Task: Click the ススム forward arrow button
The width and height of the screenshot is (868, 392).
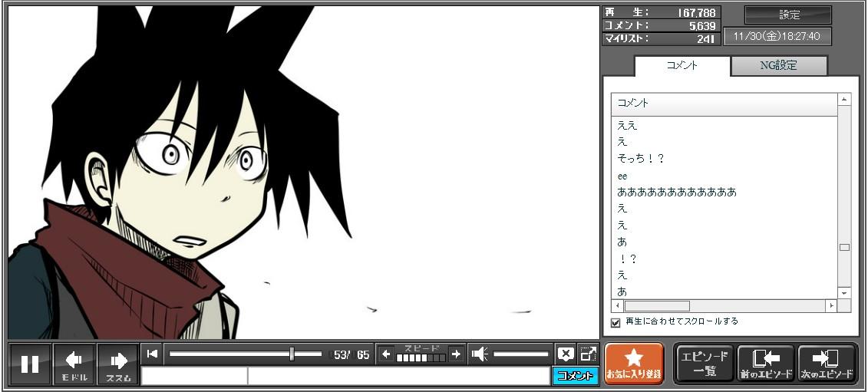Action: [x=118, y=364]
